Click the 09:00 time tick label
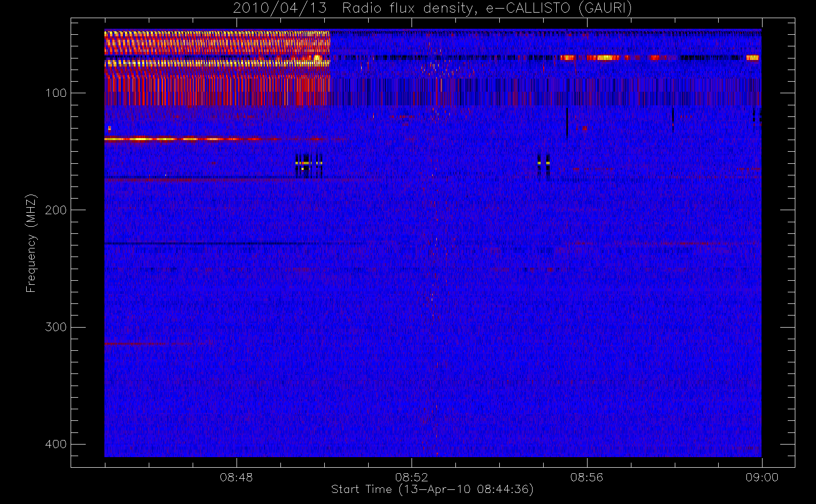The height and width of the screenshot is (504, 816). coord(762,477)
